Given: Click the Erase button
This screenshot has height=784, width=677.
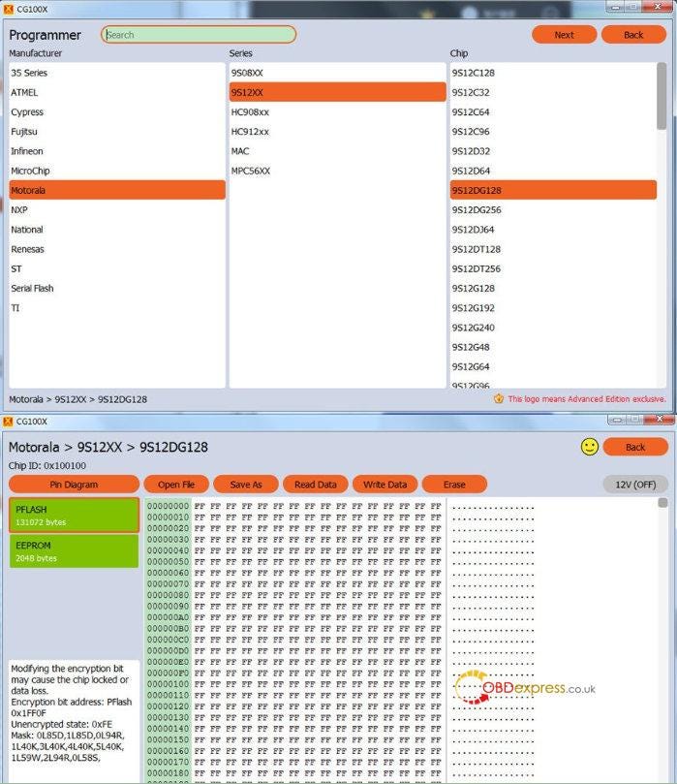Looking at the screenshot, I should click(454, 484).
